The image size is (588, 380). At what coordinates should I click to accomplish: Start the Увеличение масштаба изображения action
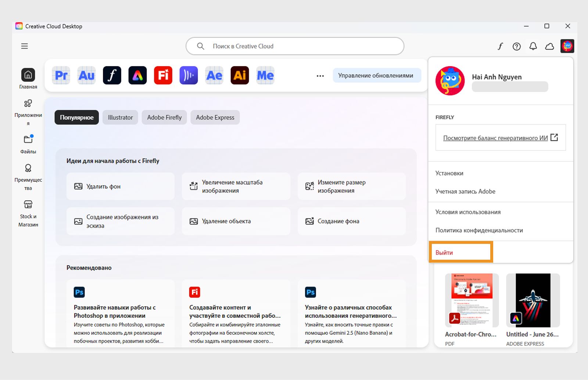click(x=236, y=187)
